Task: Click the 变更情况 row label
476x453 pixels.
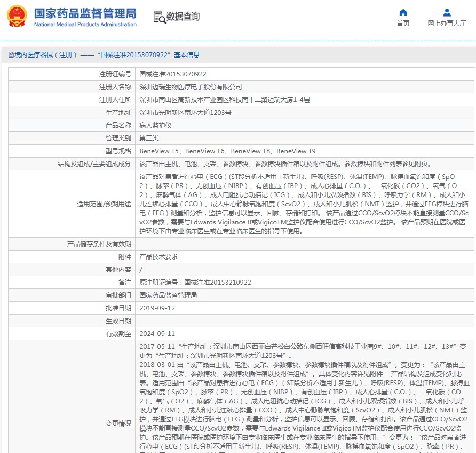Action: tap(118, 424)
